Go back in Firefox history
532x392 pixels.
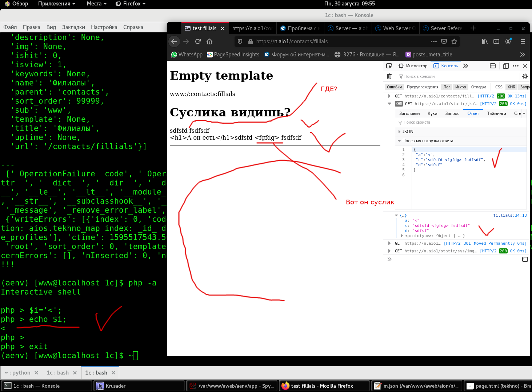point(174,41)
